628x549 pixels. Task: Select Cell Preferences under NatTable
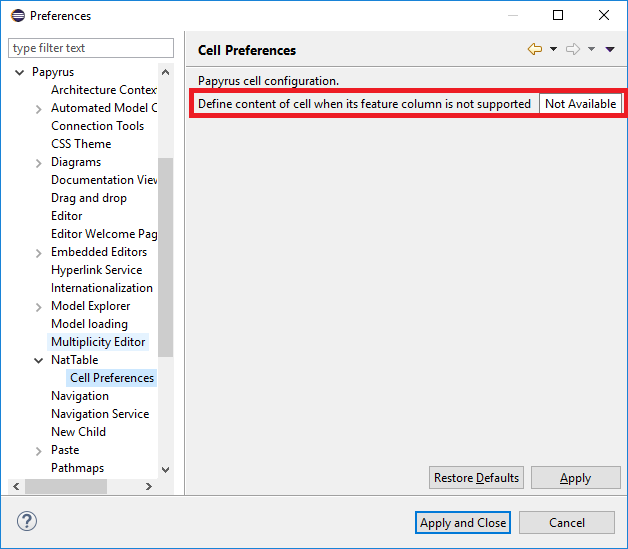click(112, 378)
